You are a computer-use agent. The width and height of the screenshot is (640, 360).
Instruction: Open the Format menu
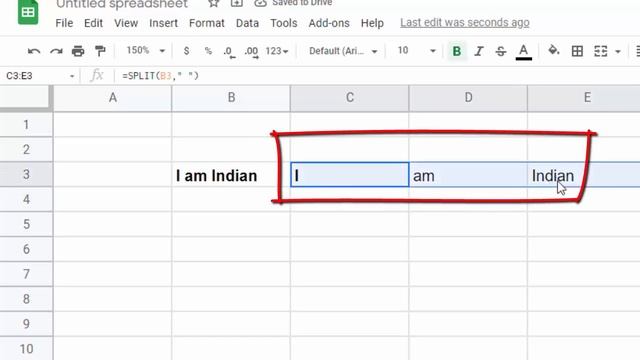coord(207,23)
